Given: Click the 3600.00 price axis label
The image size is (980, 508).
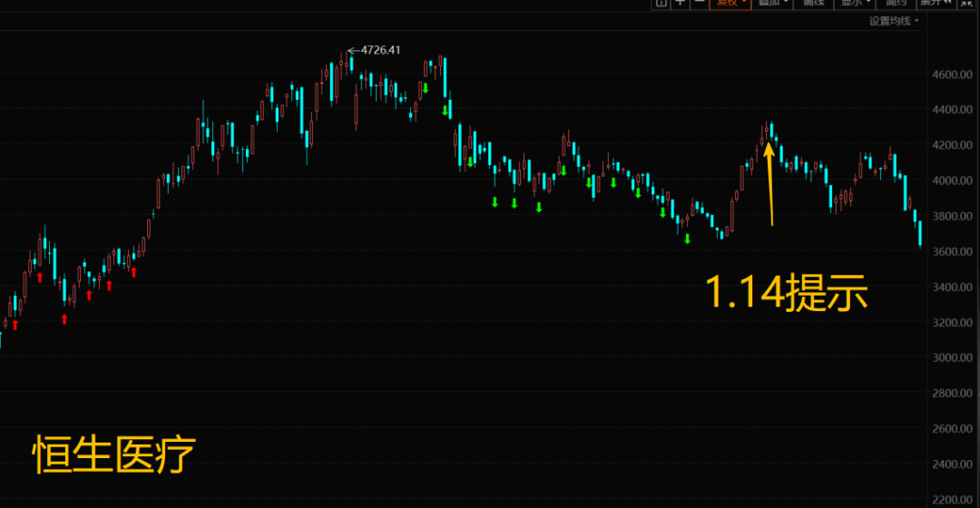Looking at the screenshot, I should (x=952, y=252).
